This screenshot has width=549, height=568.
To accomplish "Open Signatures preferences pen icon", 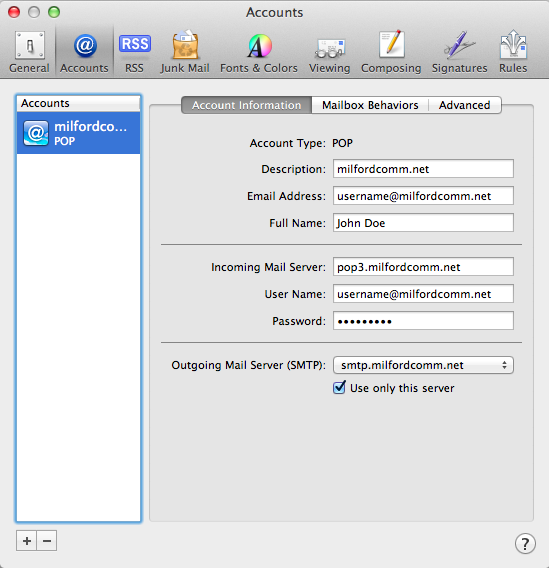I will click(459, 45).
